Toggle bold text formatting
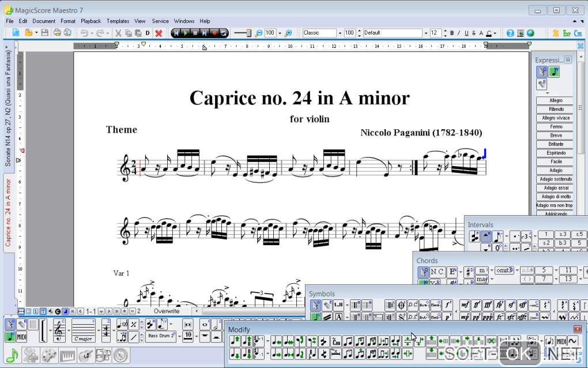The height and width of the screenshot is (368, 588). 452,33
